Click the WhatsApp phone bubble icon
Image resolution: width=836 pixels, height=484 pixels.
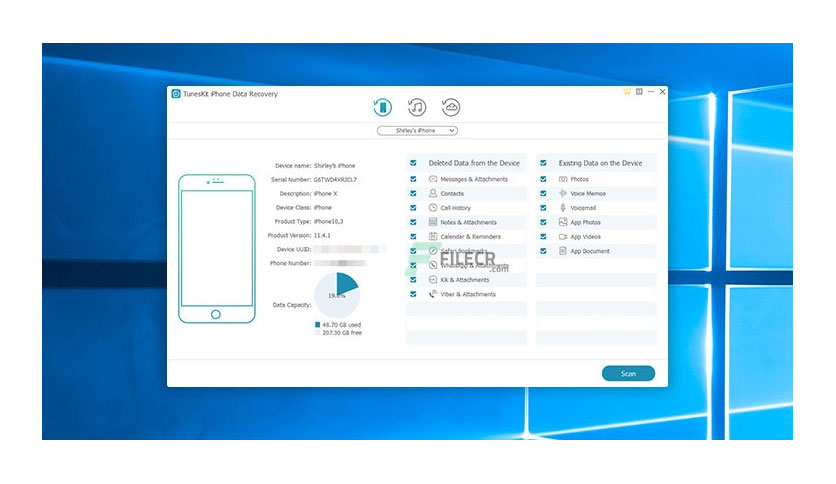coord(433,265)
